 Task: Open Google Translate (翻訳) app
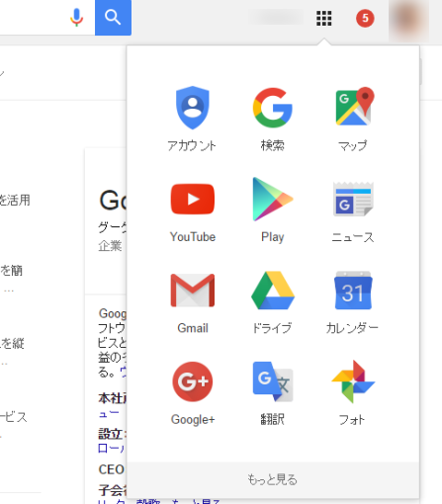click(273, 392)
